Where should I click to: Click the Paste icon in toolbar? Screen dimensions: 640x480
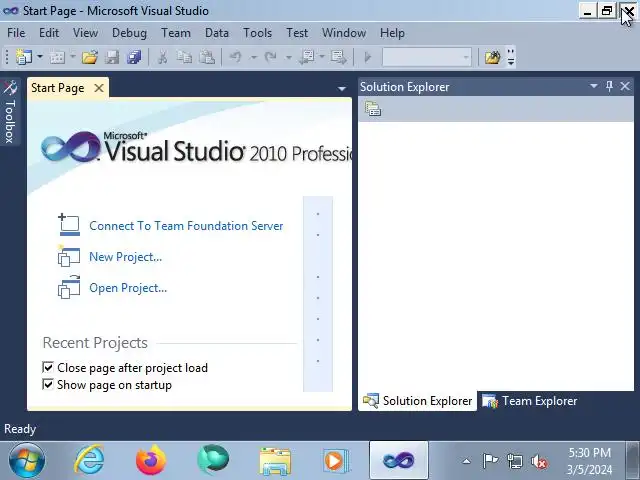[207, 57]
